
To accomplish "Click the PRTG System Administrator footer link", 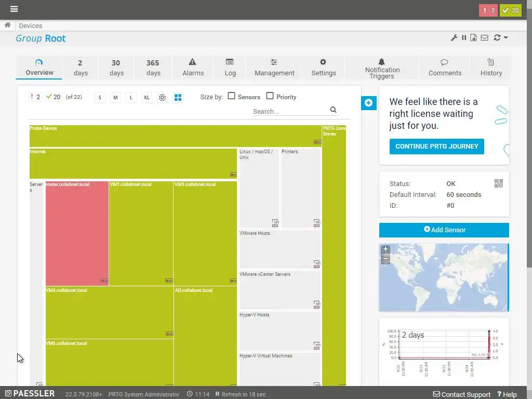I will pyautogui.click(x=144, y=394).
